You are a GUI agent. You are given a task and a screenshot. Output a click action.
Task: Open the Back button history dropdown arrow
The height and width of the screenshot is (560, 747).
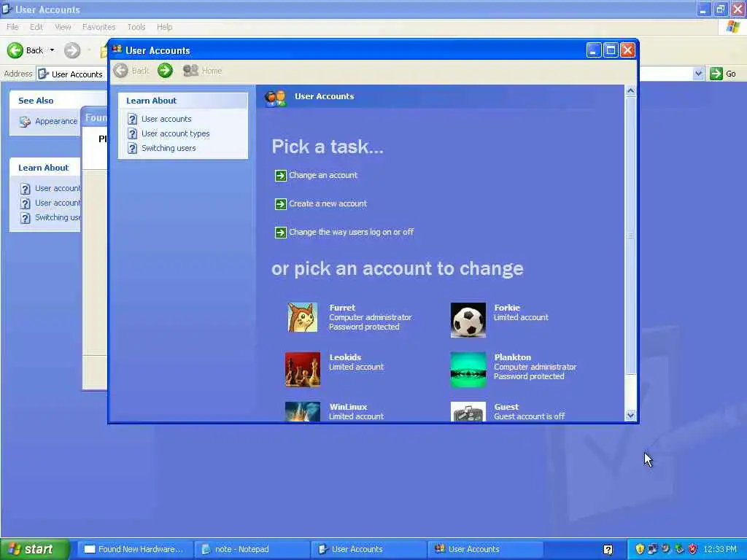pyautogui.click(x=52, y=50)
